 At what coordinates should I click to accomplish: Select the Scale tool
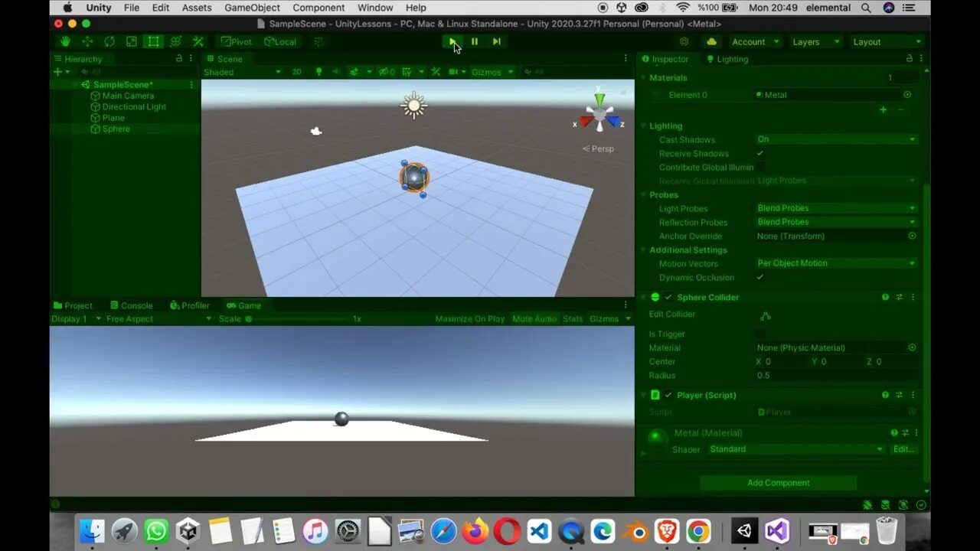tap(132, 41)
